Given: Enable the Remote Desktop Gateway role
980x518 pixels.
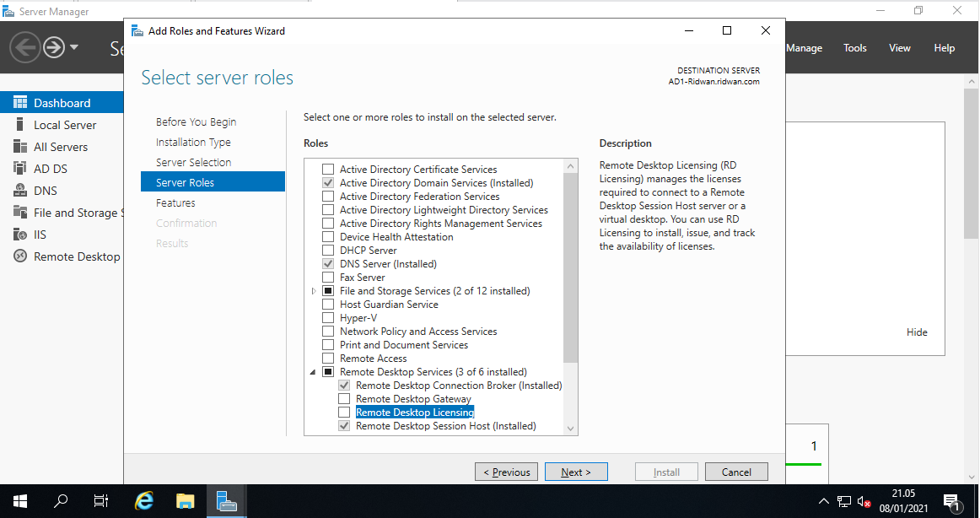Looking at the screenshot, I should [344, 398].
